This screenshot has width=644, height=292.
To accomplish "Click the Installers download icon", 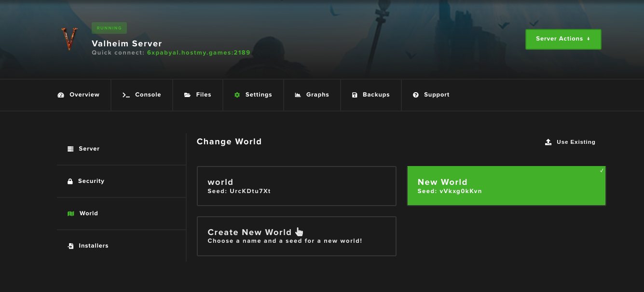I will [x=70, y=246].
